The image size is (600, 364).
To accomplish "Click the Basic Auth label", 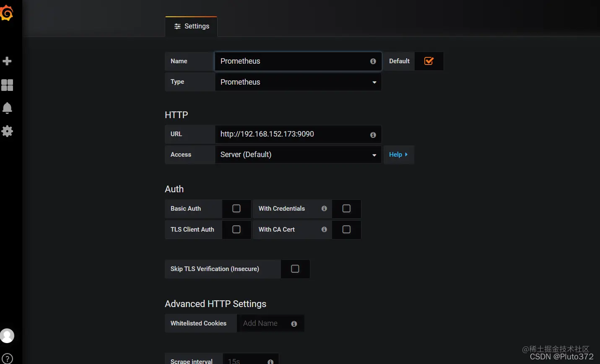I will pyautogui.click(x=186, y=209).
